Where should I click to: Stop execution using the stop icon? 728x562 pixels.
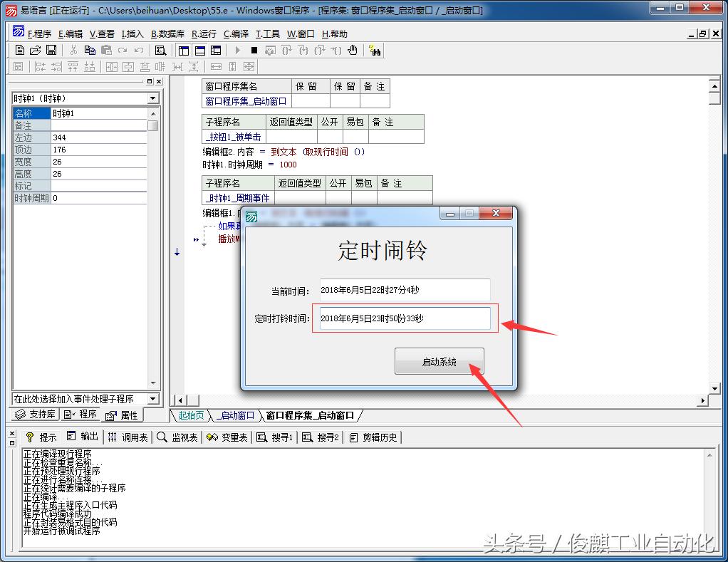[254, 51]
